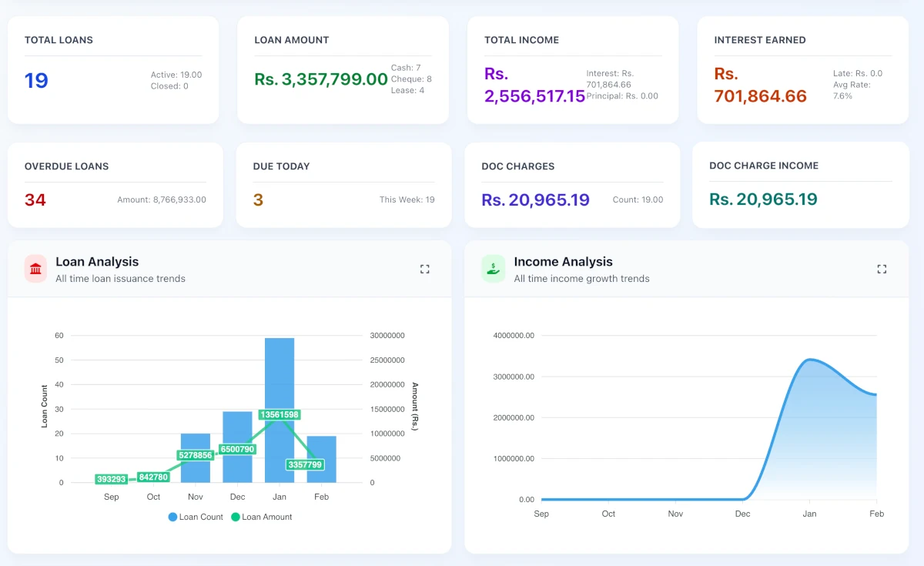The image size is (924, 566).
Task: Open the Loan Analysis fullscreen expand icon
Action: (424, 269)
